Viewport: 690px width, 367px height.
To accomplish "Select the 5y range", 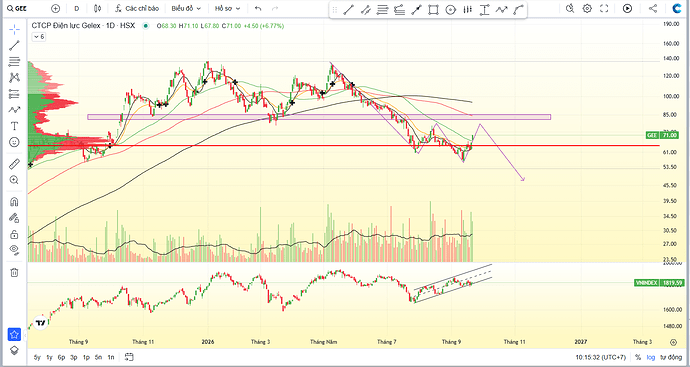I will click(37, 357).
